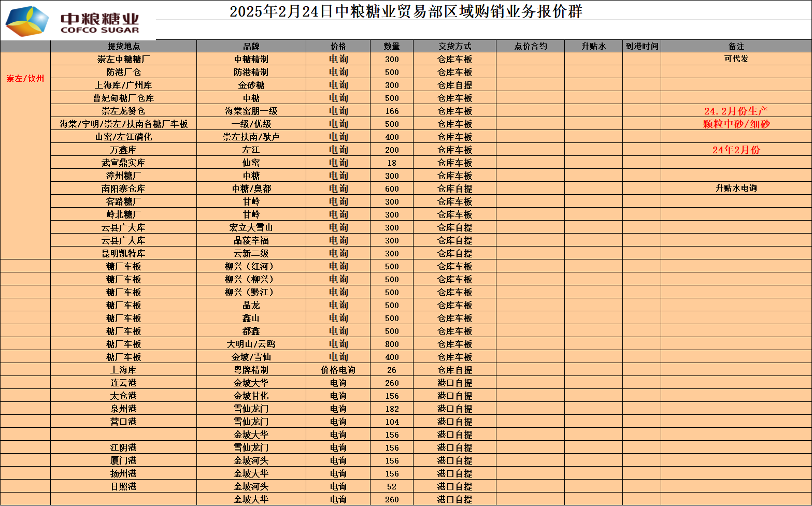Select the 到港时间 header cell

642,46
